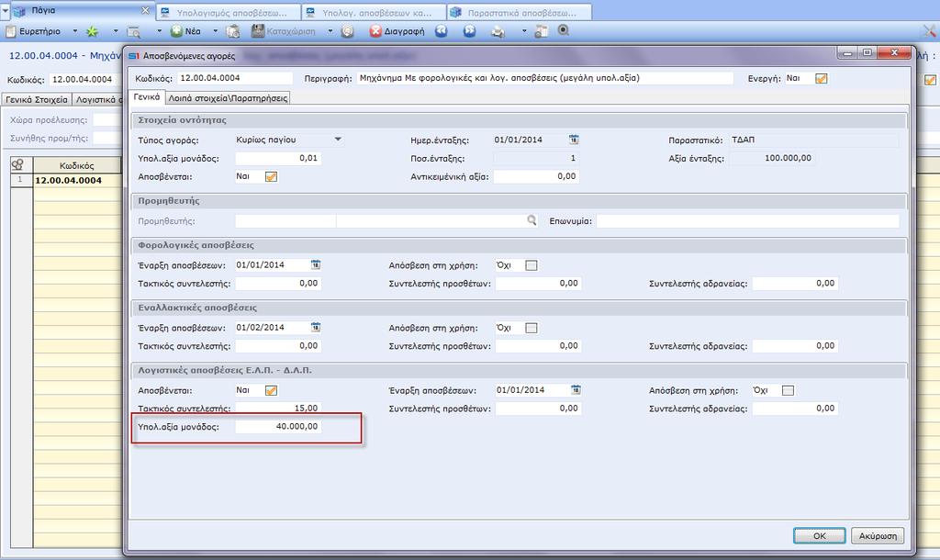
Task: Click the Υπολ.αξία μονάδος field showing 0,01
Action: (x=278, y=158)
